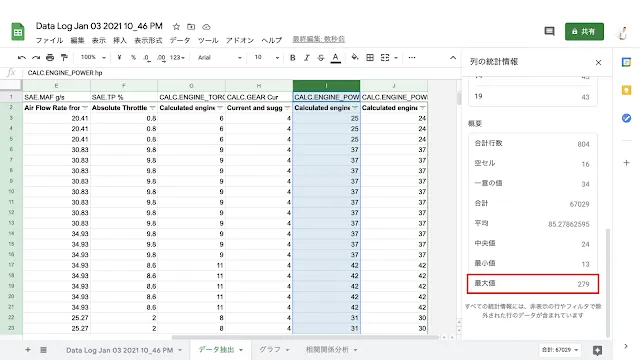Star this spreadsheet
This screenshot has height=360, width=640.
tap(176, 27)
